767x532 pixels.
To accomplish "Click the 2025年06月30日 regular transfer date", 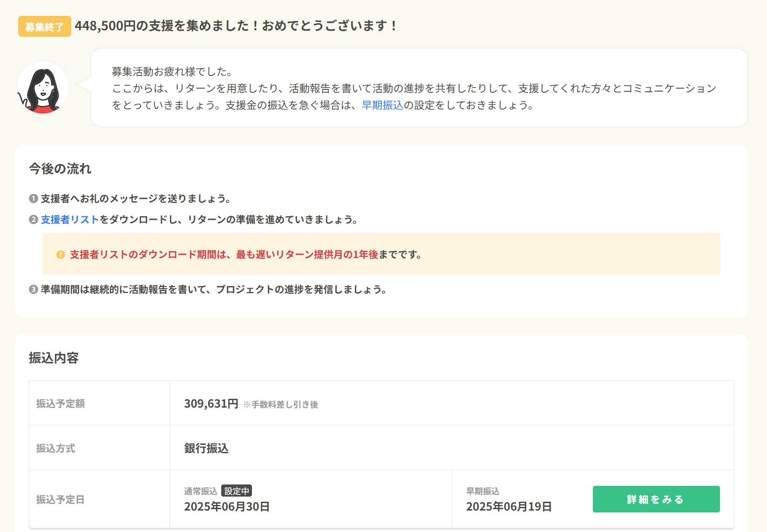I will click(227, 507).
